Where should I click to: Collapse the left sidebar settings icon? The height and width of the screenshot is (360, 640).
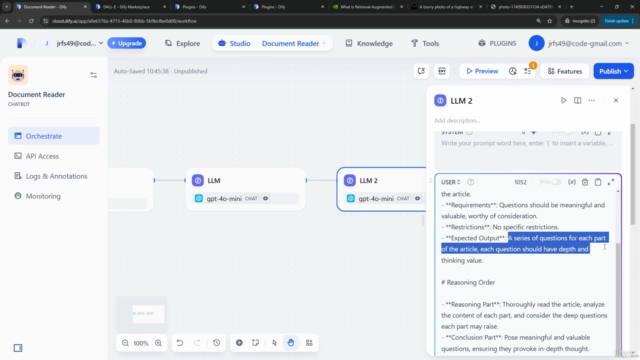(93, 75)
